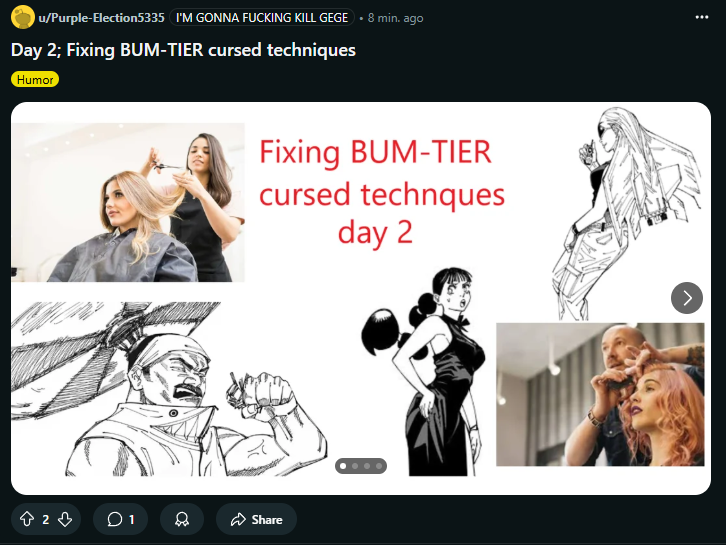Advance to next gallery image
Image resolution: width=726 pixels, height=545 pixels.
(x=687, y=298)
